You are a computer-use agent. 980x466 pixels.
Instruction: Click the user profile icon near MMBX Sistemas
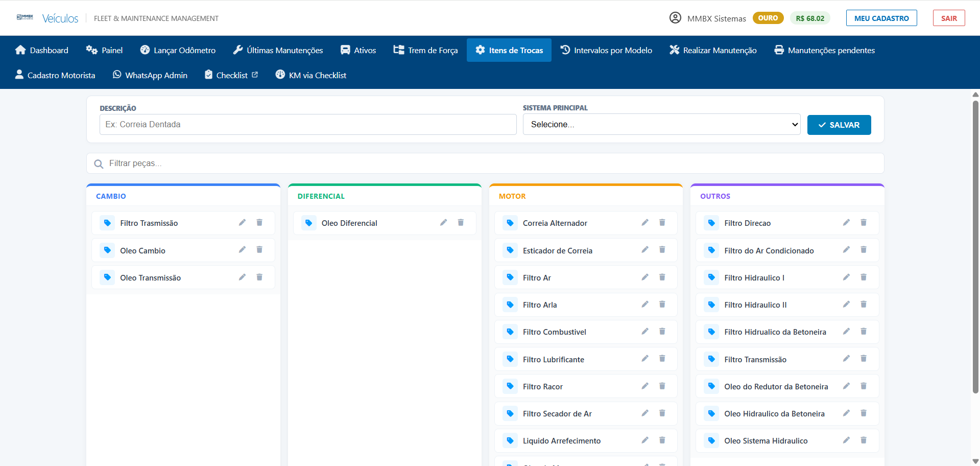(x=675, y=18)
